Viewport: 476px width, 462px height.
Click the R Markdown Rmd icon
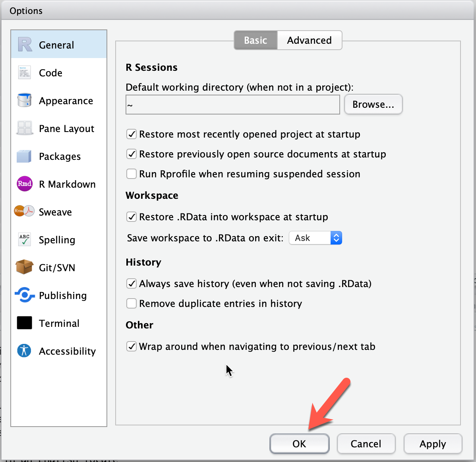[25, 184]
